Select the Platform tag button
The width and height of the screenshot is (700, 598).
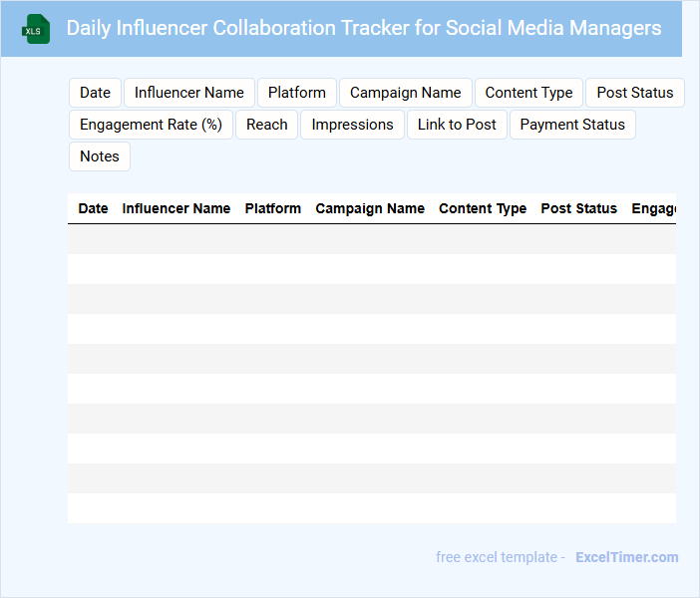296,93
